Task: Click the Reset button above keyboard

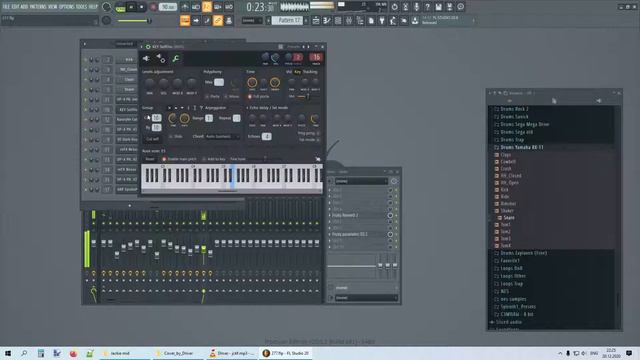Action: pos(150,159)
